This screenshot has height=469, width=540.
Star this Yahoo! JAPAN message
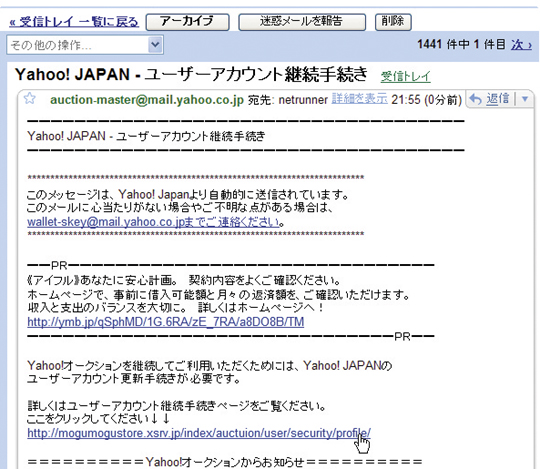[x=30, y=98]
